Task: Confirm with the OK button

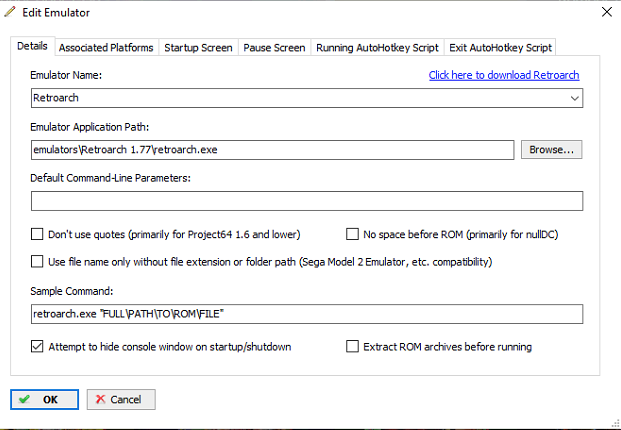Action: coord(44,399)
